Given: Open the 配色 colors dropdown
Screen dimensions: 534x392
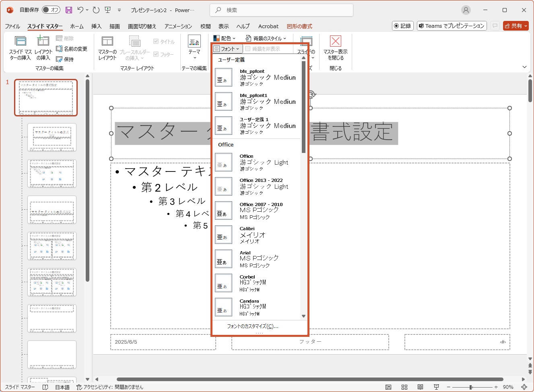Looking at the screenshot, I should tap(225, 38).
